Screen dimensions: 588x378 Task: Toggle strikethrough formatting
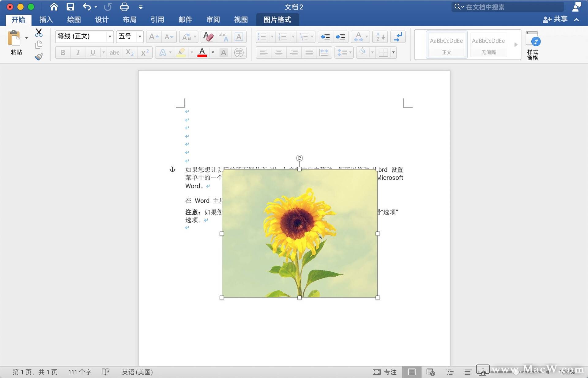114,52
